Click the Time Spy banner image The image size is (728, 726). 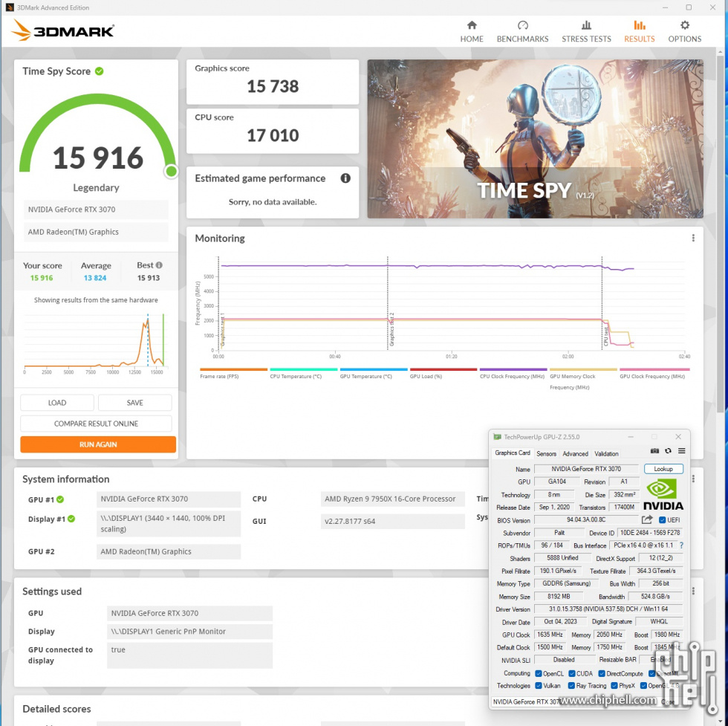[x=535, y=139]
